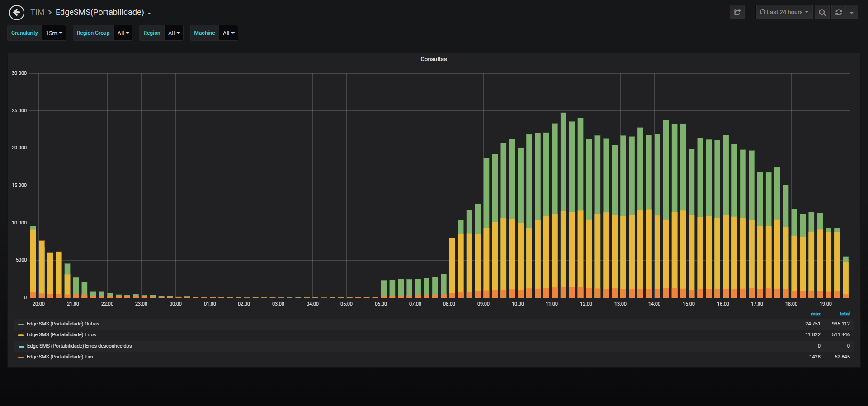
Task: Click the 19:00 label on the time axis
Action: [x=826, y=304]
